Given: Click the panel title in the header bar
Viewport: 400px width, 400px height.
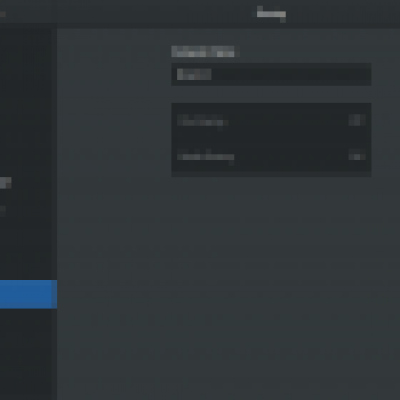Looking at the screenshot, I should point(271,14).
